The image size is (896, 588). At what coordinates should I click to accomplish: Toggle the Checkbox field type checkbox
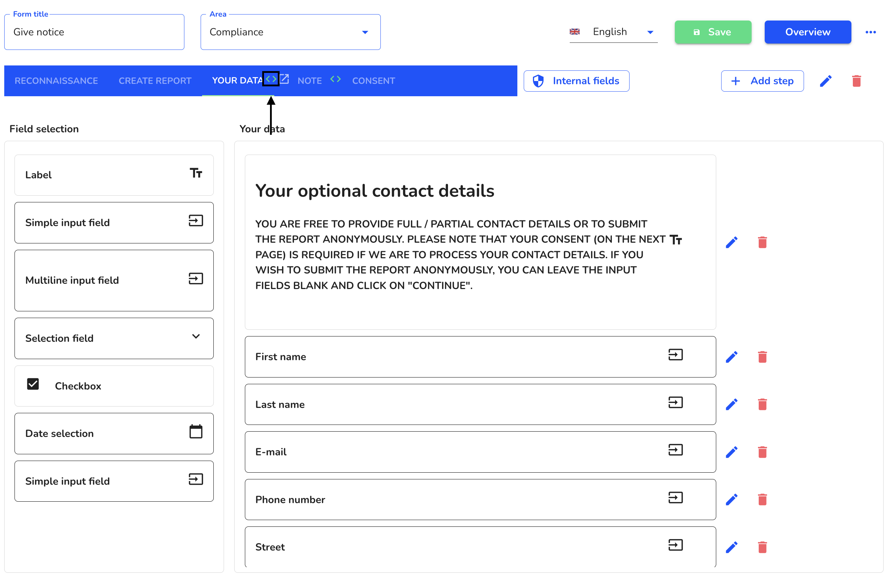(x=33, y=384)
